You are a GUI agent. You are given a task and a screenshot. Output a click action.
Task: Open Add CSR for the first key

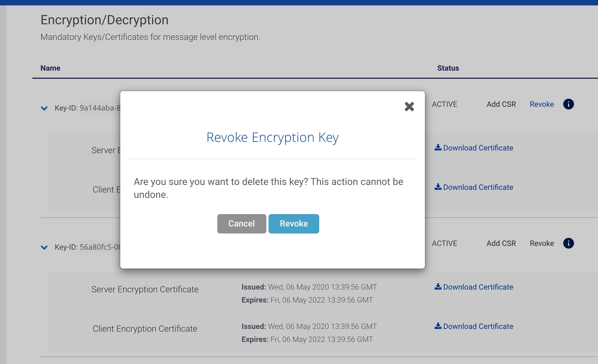click(x=501, y=104)
